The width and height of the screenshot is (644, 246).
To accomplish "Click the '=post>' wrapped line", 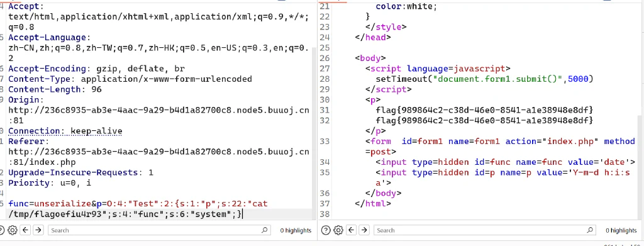I will click(380, 152).
